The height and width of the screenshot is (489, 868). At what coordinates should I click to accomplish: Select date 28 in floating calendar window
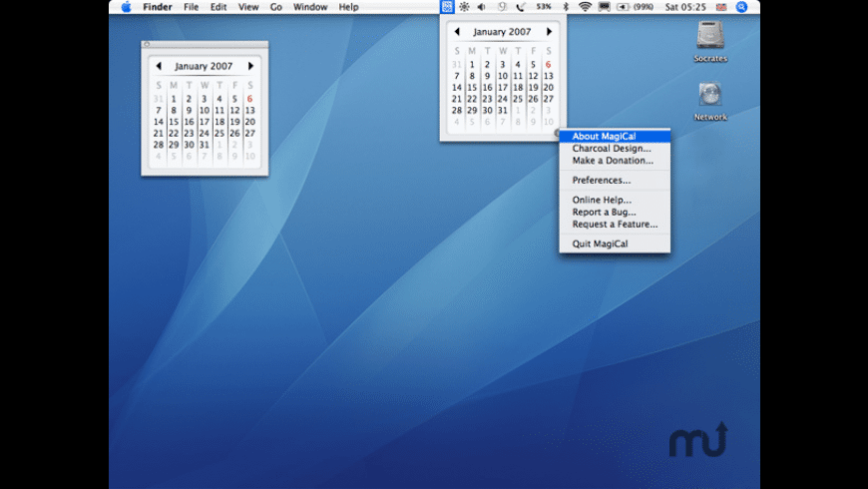[x=159, y=145]
